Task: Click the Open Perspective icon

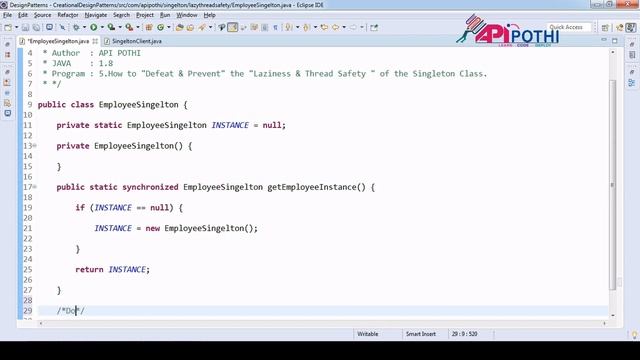Action: [x=605, y=27]
